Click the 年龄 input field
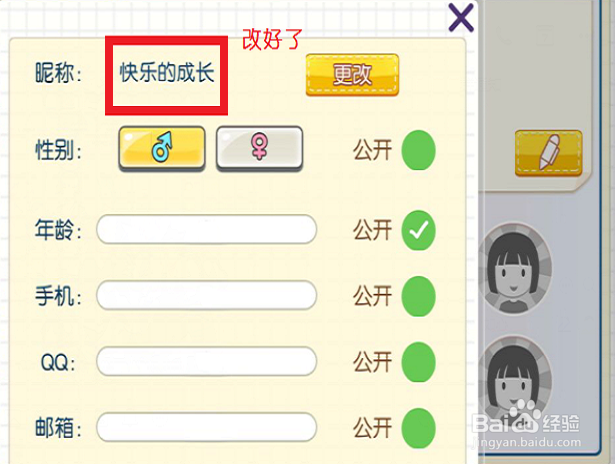Viewport: 615px width, 464px height. pyautogui.click(x=206, y=229)
